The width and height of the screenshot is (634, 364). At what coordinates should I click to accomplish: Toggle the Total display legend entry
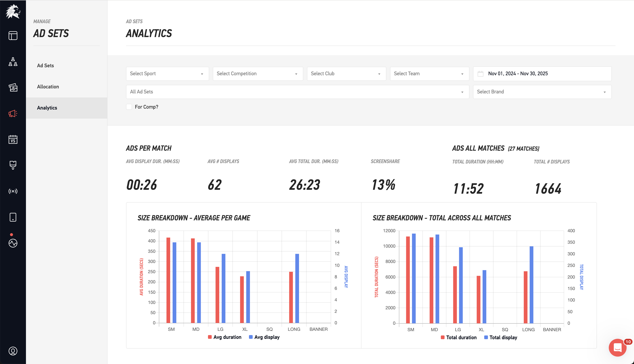point(501,337)
